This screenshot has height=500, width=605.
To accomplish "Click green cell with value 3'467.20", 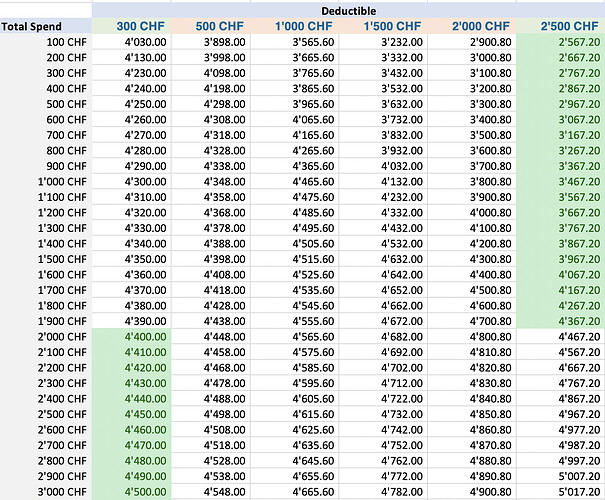I will coord(561,182).
